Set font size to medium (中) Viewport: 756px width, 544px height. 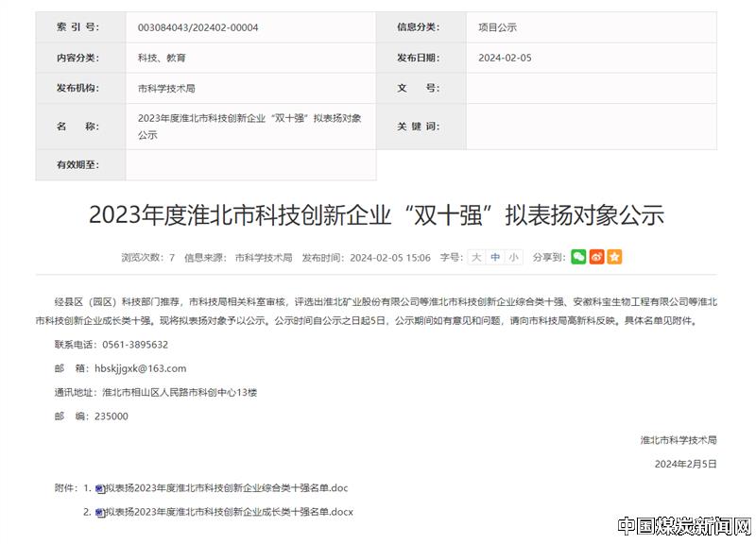[x=494, y=257]
